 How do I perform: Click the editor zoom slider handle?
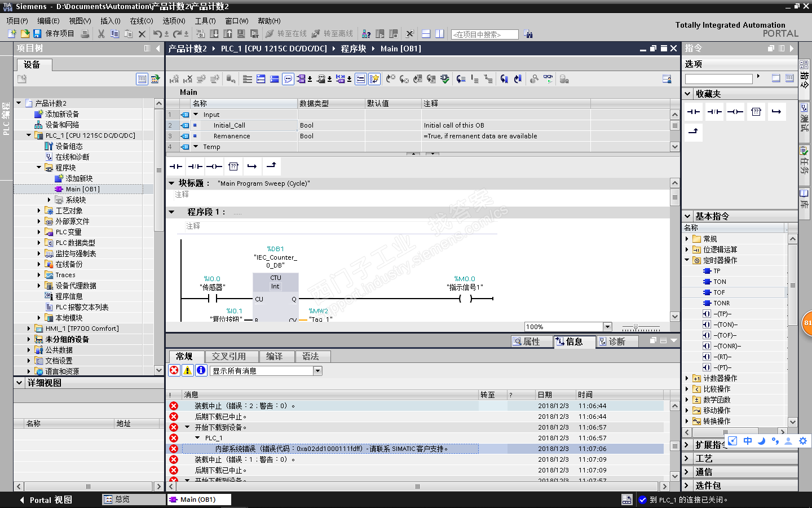(636, 327)
